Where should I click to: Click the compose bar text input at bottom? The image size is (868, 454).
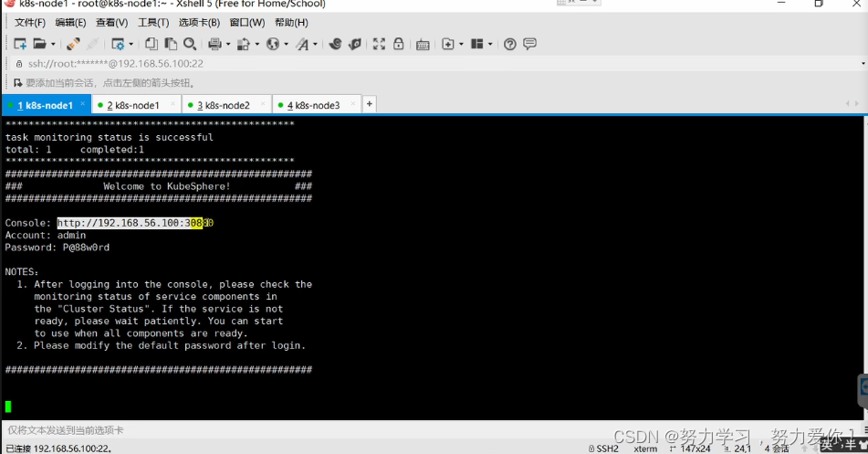(x=432, y=430)
